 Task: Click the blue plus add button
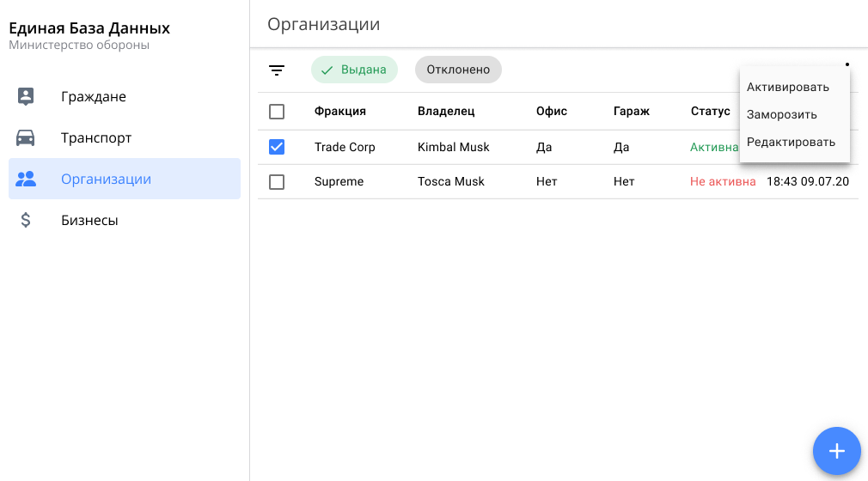point(836,451)
